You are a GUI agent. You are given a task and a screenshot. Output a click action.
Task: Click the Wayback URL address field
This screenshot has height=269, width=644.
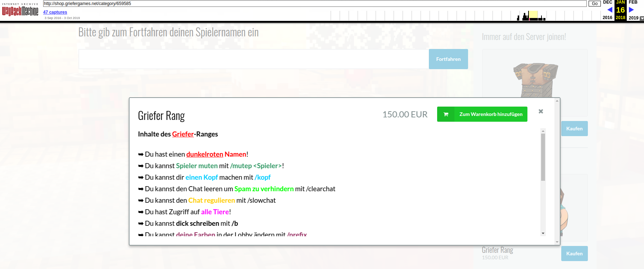point(315,4)
